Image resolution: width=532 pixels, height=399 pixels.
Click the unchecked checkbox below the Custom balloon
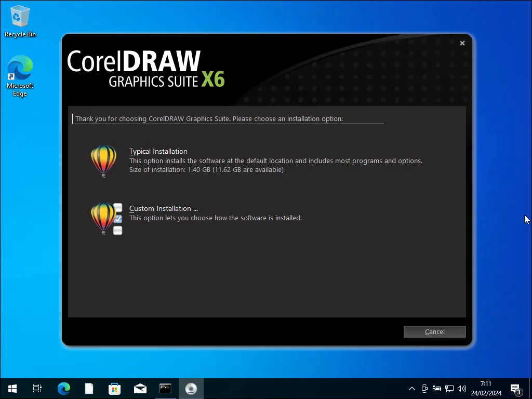point(117,231)
